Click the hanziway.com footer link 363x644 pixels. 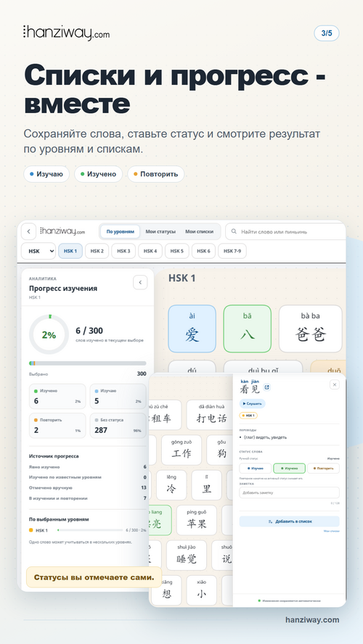tap(312, 620)
